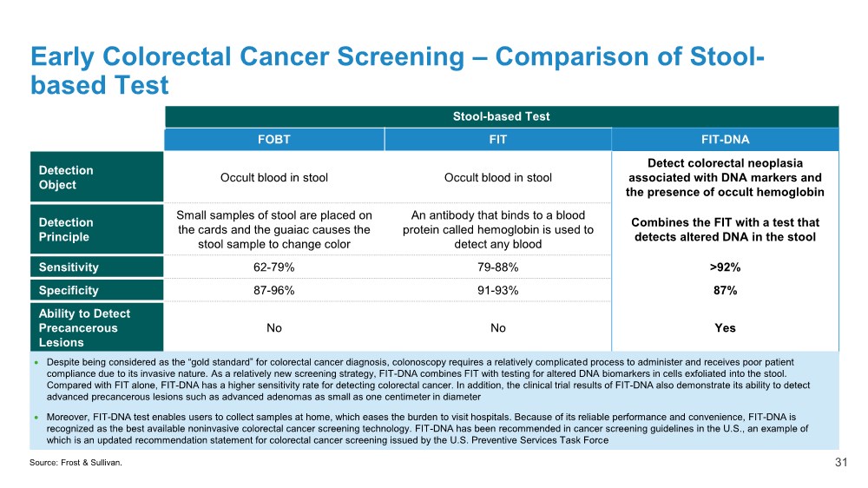Click the first bullet point marker
This screenshot has width=868, height=488.
click(36, 361)
